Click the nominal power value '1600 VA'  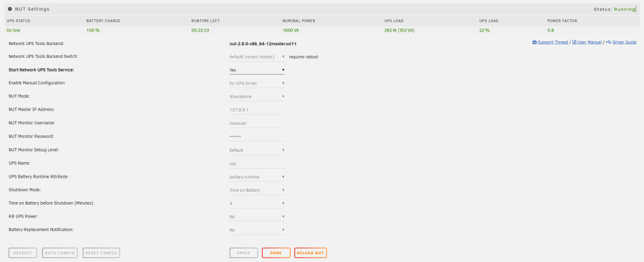coord(291,30)
